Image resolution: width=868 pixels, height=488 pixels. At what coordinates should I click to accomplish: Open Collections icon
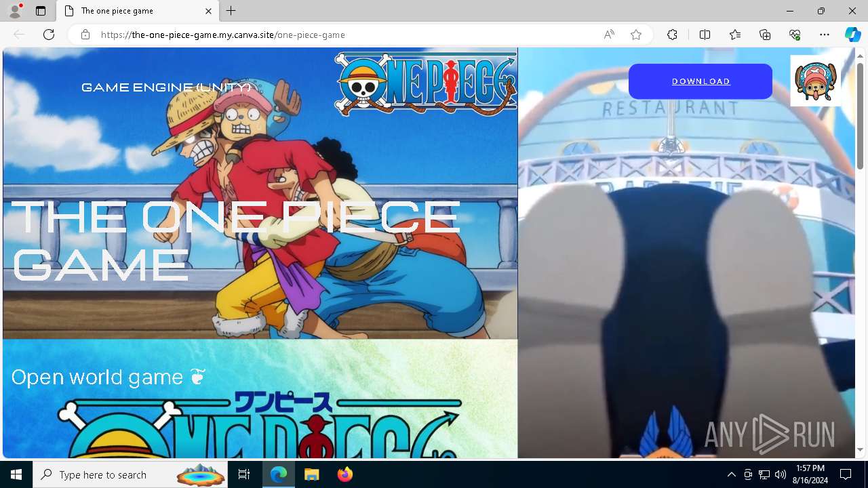coord(765,35)
